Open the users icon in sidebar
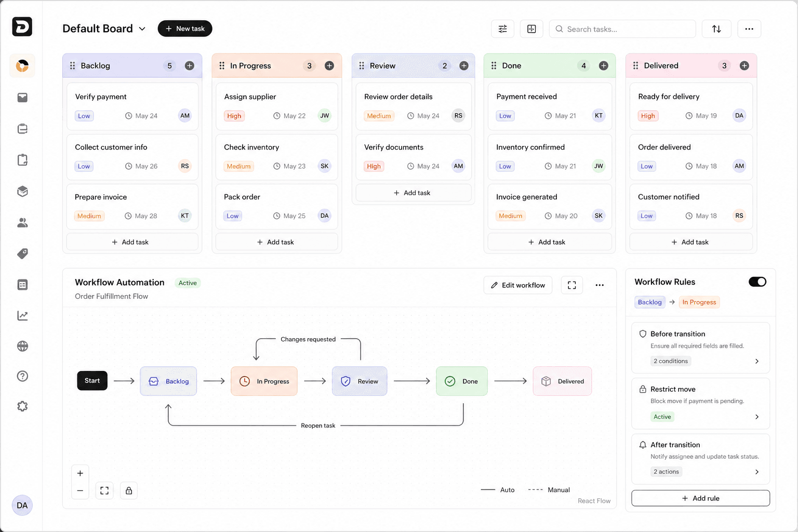Image resolution: width=798 pixels, height=532 pixels. pos(22,222)
